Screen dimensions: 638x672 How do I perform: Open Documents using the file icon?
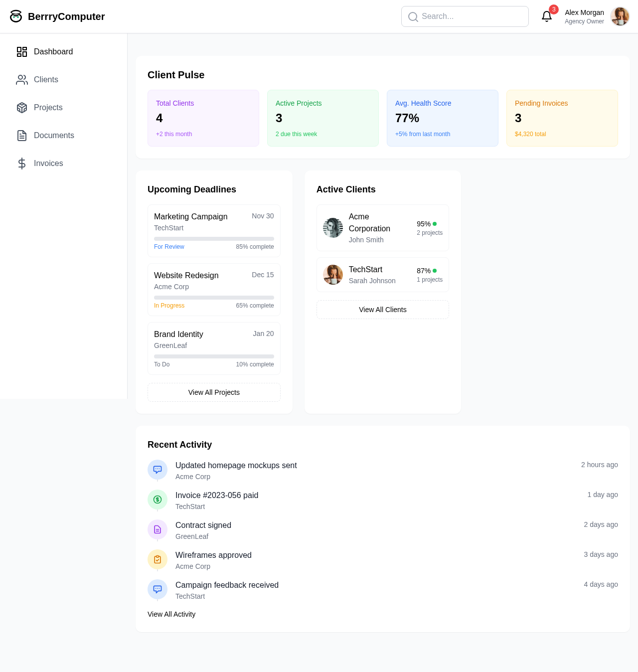[x=21, y=135]
